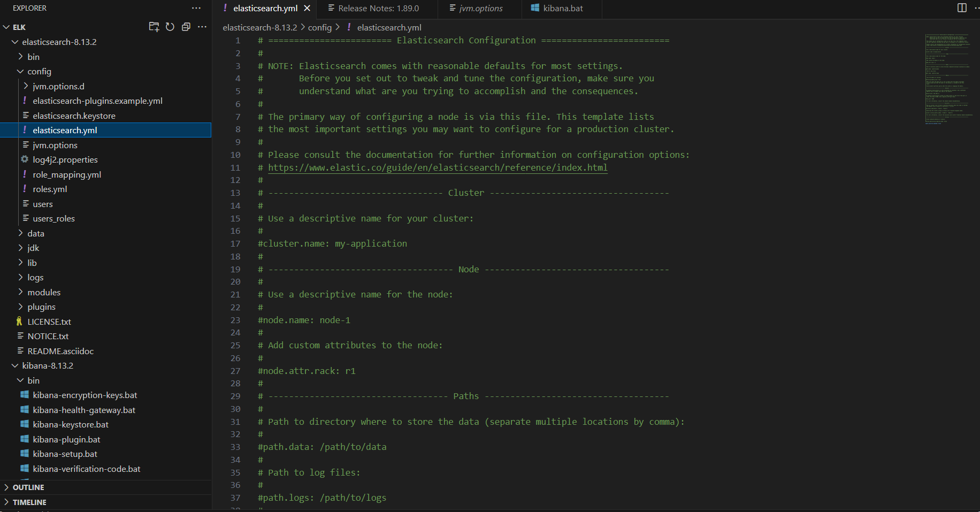
Task: Expand the jvm.options.d folder
Action: 26,86
